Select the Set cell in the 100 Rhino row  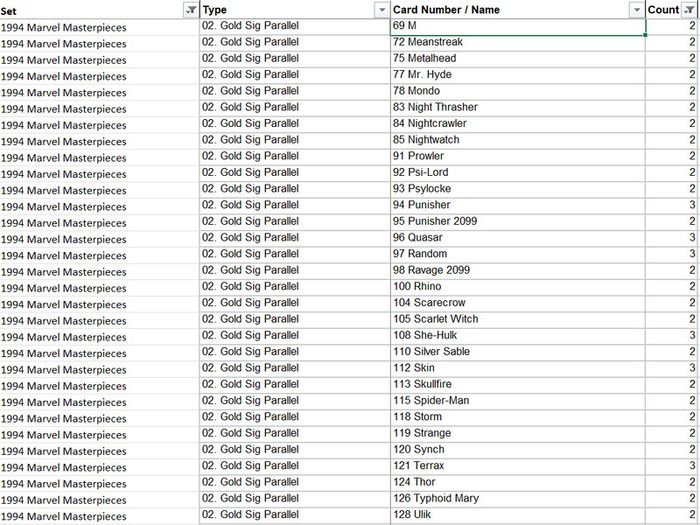pyautogui.click(x=99, y=288)
